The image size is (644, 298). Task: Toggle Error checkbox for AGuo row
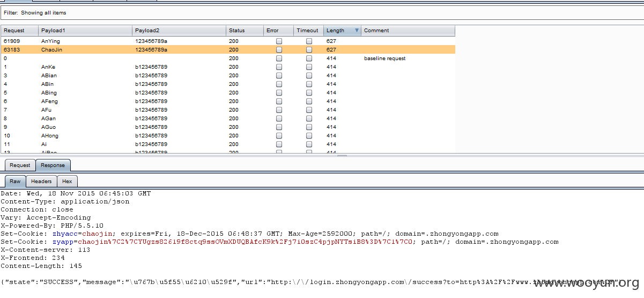[x=279, y=127]
